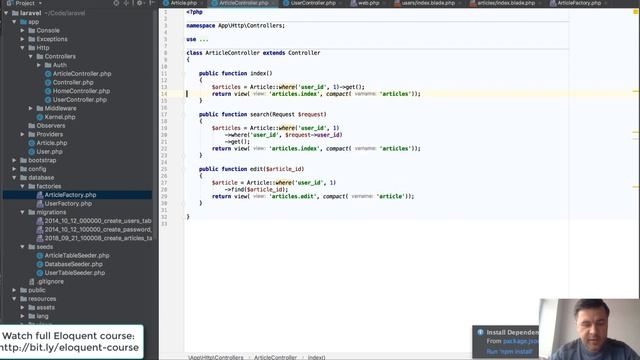Collapse the Http folder
The width and height of the screenshot is (640, 360).
[22, 48]
